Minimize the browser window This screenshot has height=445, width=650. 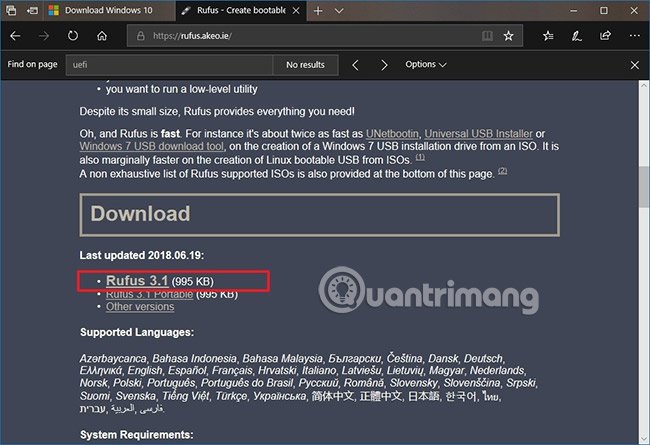pyautogui.click(x=574, y=10)
